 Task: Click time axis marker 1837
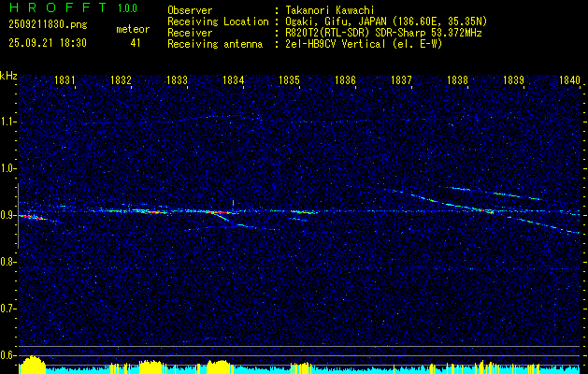(x=401, y=80)
